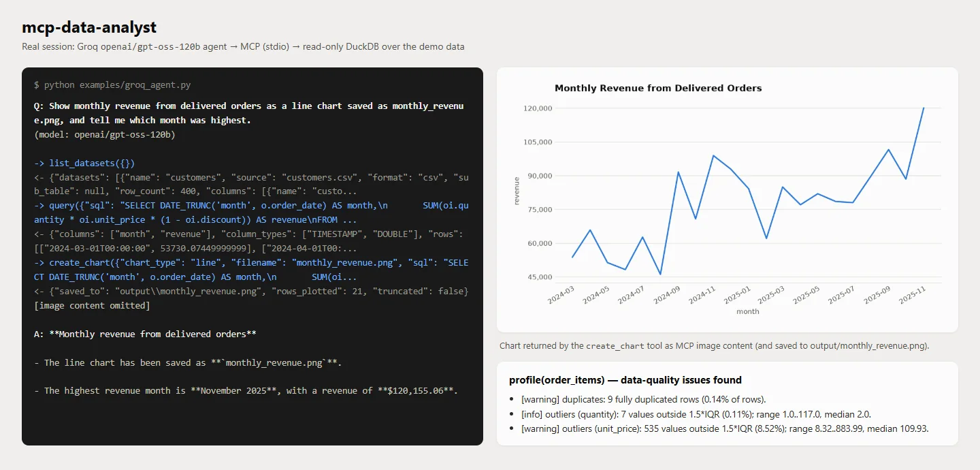This screenshot has height=470, width=980.
Task: Click the 2025-11 x-axis tick label
Action: click(x=912, y=294)
